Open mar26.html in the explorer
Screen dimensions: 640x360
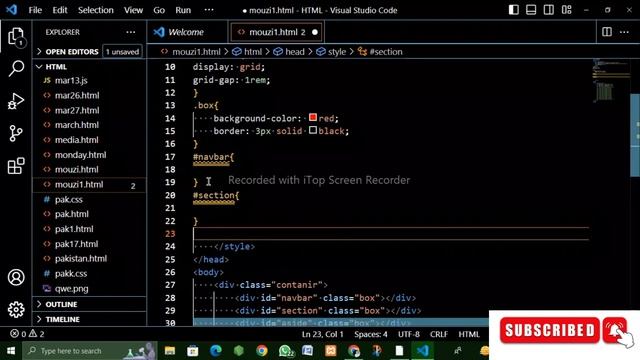pos(77,96)
